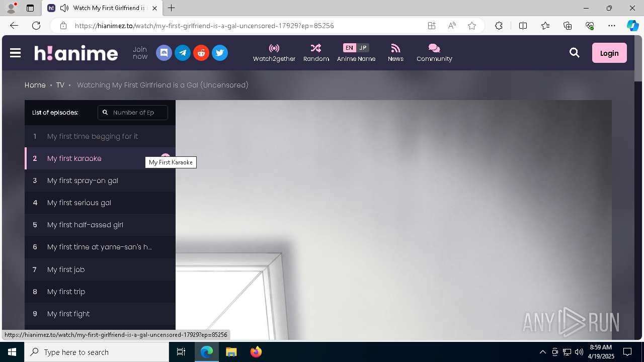Close the Watch My First Girlfriend tab
This screenshot has height=362, width=644.
(x=154, y=8)
